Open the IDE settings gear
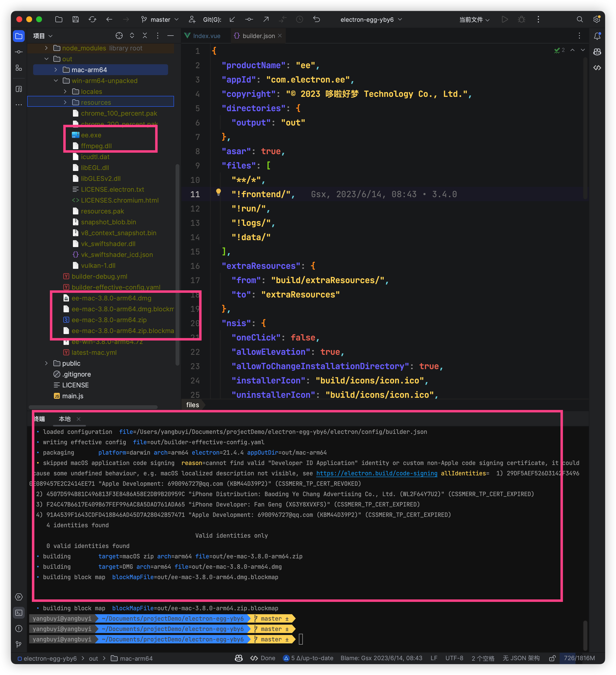Image resolution: width=616 pixels, height=675 pixels. [596, 20]
